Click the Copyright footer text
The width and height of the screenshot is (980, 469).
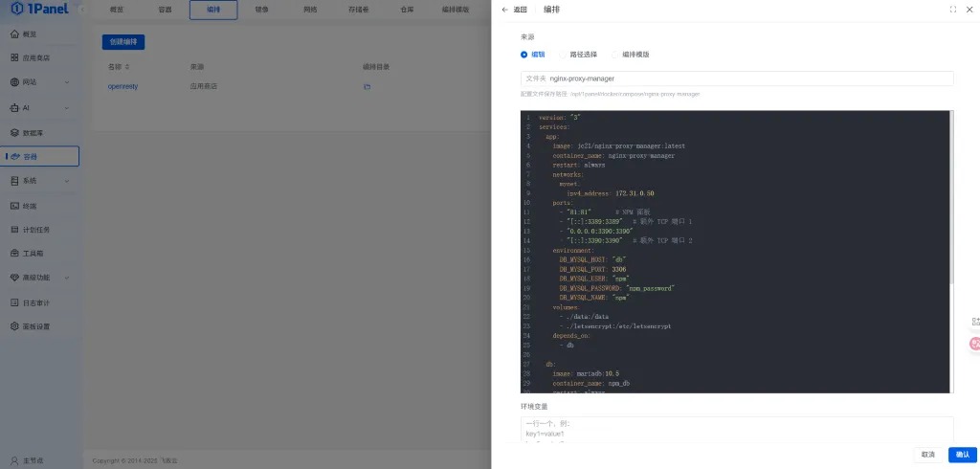[135, 461]
